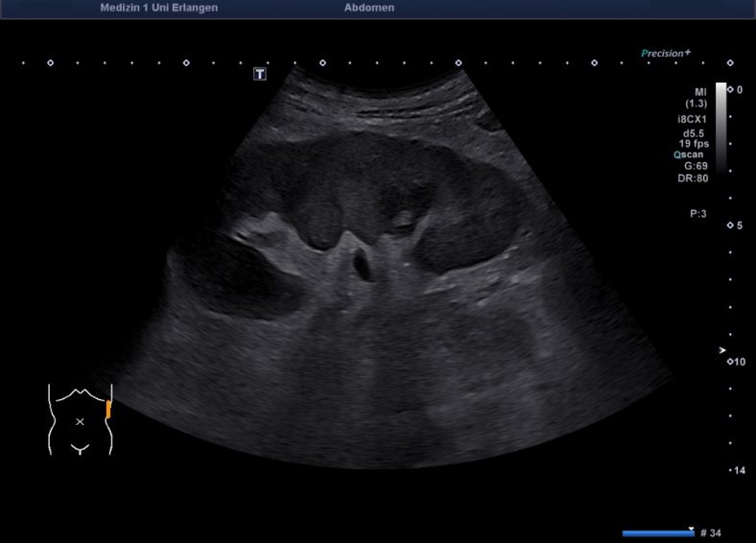756x543 pixels.
Task: Click the white cine position triangle
Action: point(691,527)
